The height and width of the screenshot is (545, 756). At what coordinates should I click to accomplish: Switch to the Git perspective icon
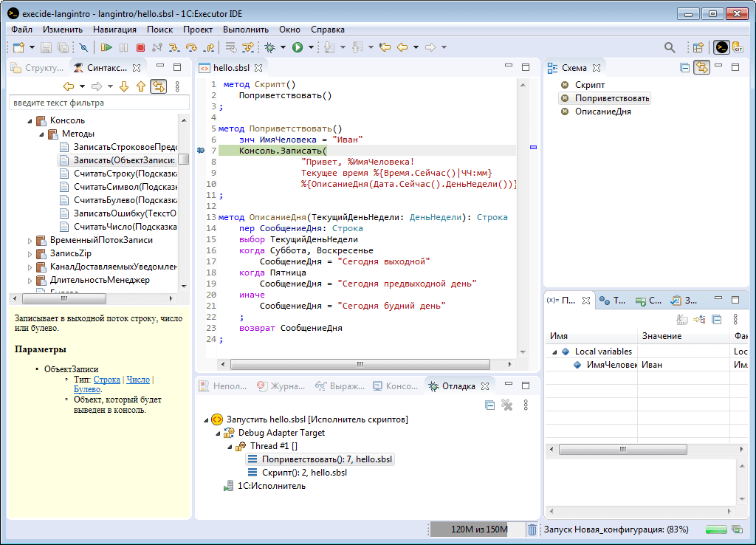(738, 47)
